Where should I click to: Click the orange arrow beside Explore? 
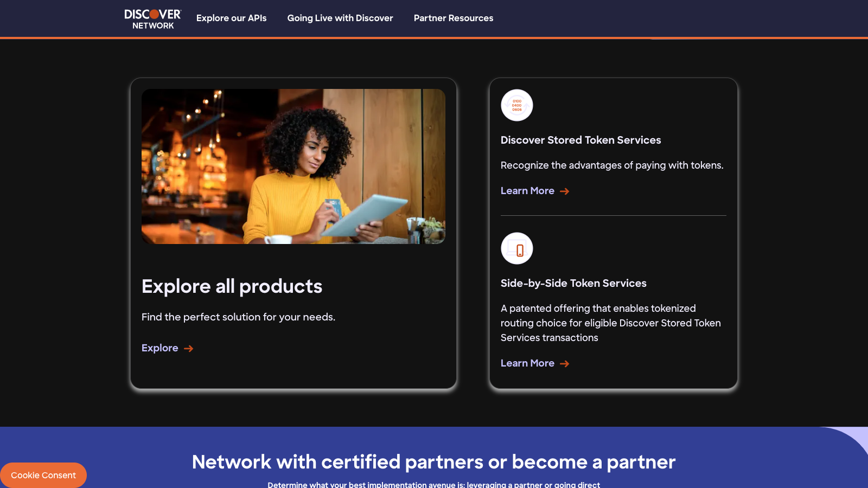click(189, 349)
